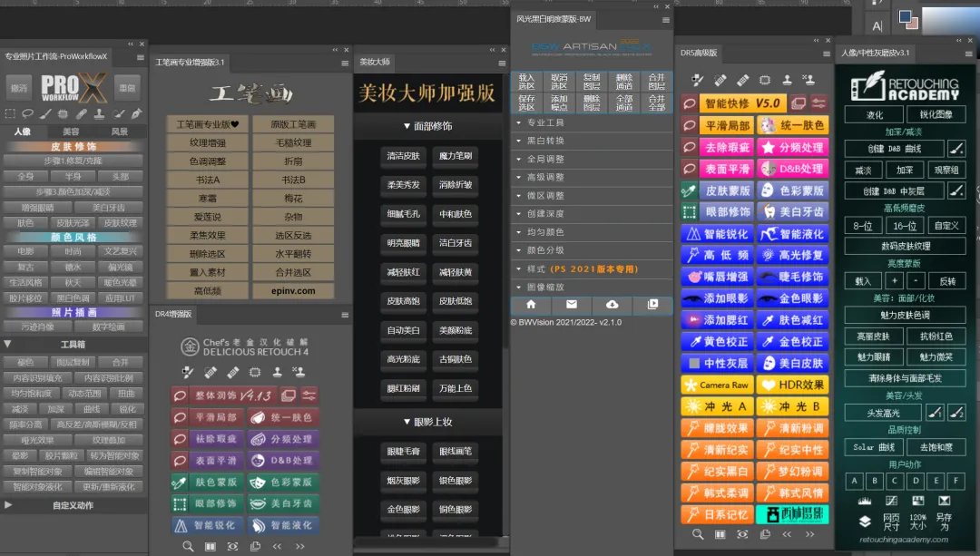Click the layers stack icon beside 智能快修 V5.0
980x556 pixels.
[x=799, y=103]
